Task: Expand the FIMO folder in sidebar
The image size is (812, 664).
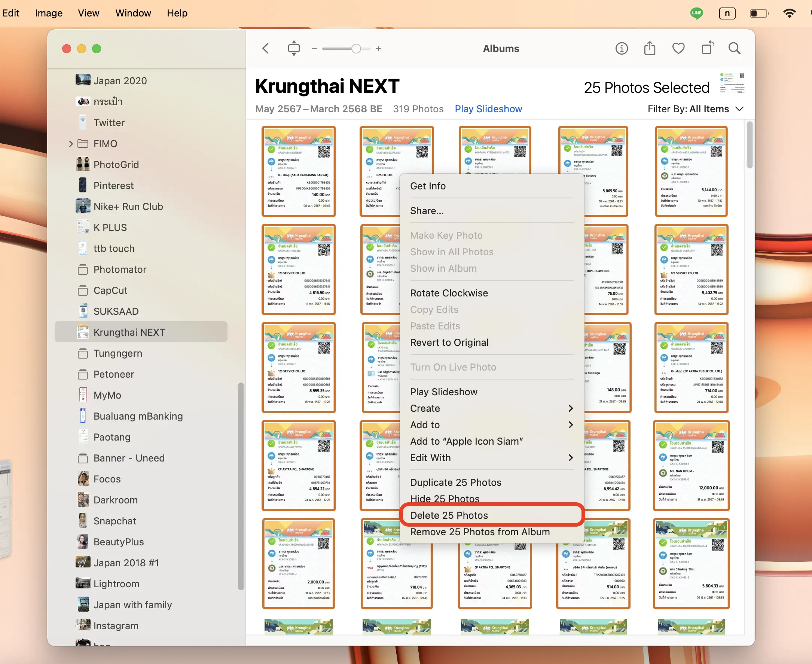Action: (71, 144)
